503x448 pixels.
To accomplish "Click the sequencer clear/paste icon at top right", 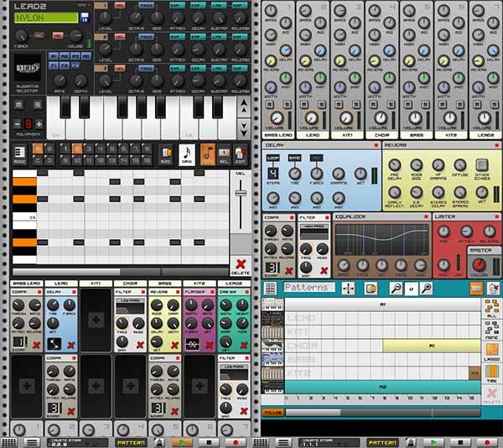I will [493, 289].
